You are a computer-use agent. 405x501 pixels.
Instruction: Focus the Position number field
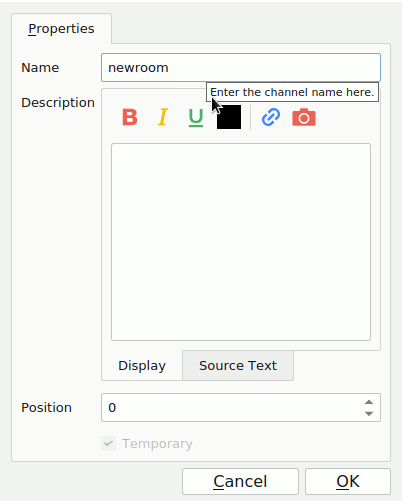click(241, 407)
